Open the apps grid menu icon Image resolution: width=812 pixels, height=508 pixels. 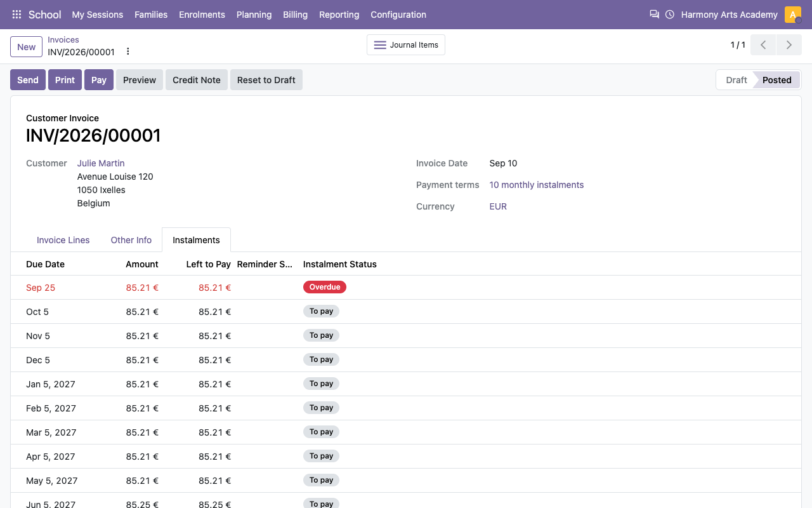coord(17,15)
